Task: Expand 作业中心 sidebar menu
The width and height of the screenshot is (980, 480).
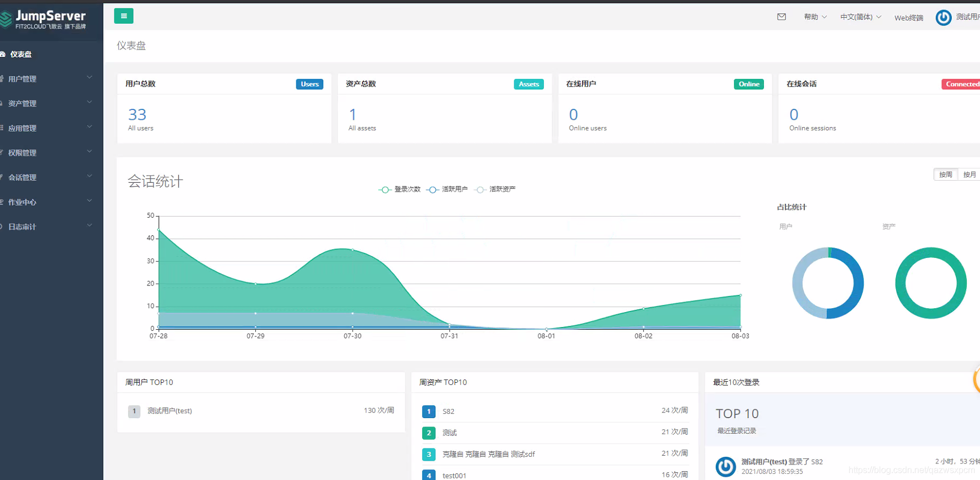Action: tap(51, 202)
